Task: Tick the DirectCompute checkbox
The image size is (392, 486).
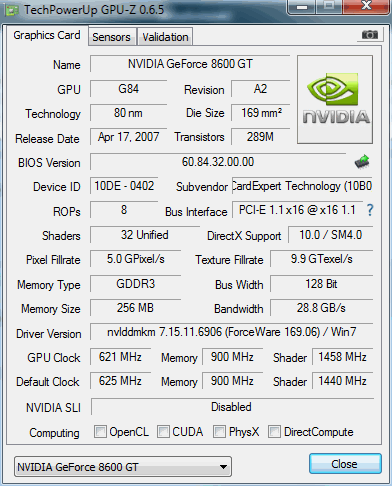Action: click(x=274, y=431)
